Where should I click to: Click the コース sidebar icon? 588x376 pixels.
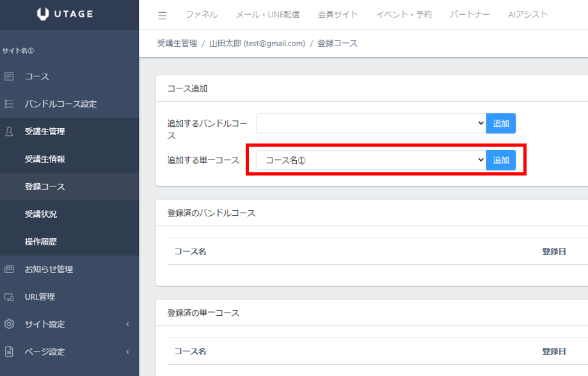9,76
